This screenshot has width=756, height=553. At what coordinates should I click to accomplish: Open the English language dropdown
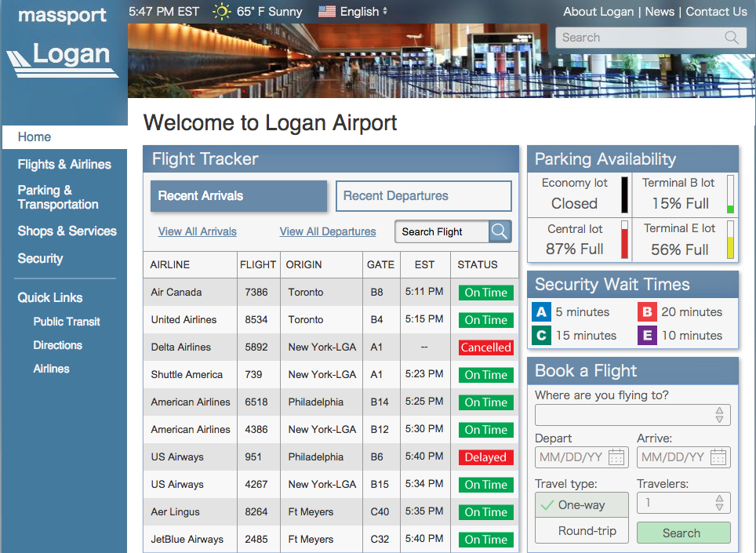pyautogui.click(x=364, y=12)
